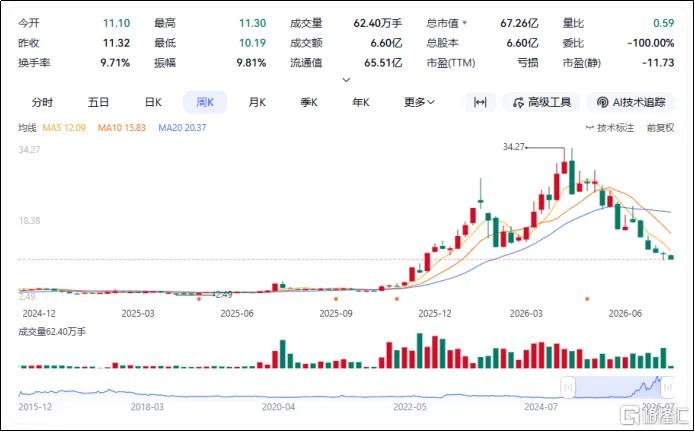The height and width of the screenshot is (432, 695).
Task: Expand the 更多 period dropdown
Action: 419,103
